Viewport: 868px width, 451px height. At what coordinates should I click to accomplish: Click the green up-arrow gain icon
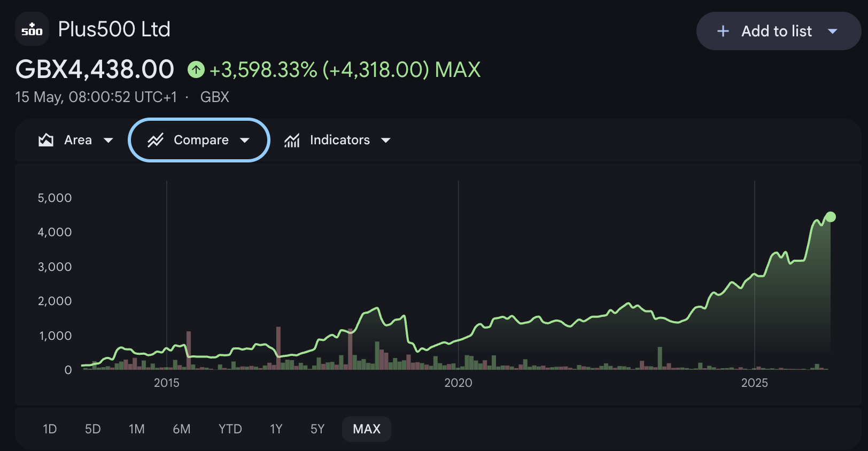196,69
